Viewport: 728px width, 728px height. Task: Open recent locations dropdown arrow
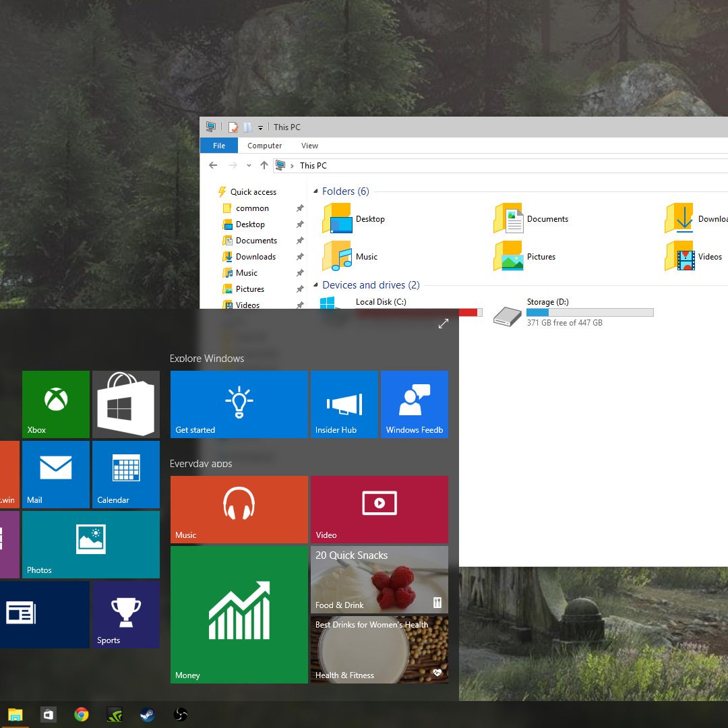coord(249,165)
